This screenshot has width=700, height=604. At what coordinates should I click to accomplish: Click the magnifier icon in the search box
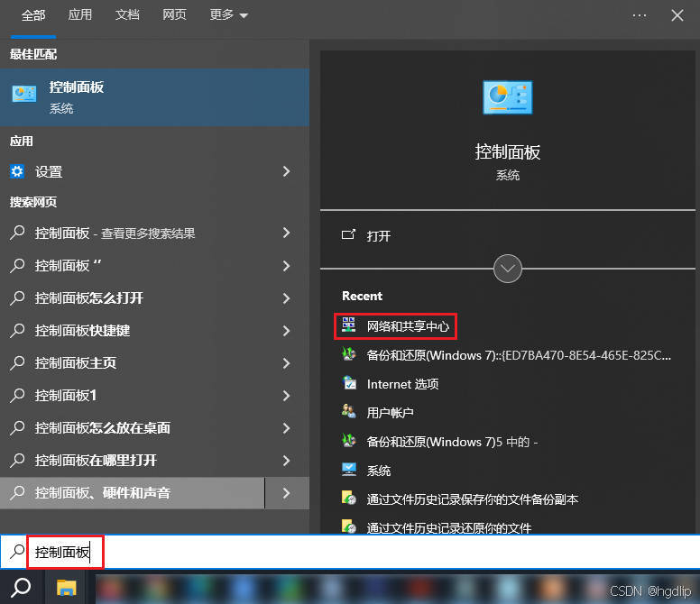coord(17,552)
